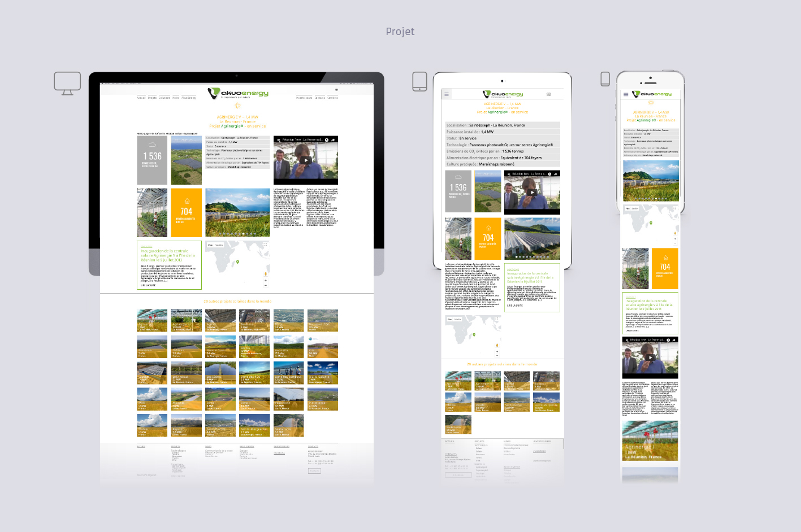Viewport: 801px width, 532px height.
Task: Open the Carrières menu on desktop site
Action: (x=333, y=98)
